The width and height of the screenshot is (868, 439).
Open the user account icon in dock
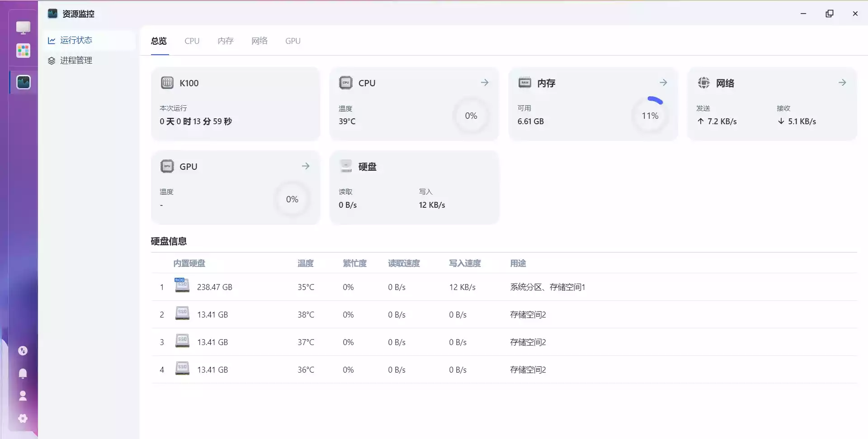pyautogui.click(x=23, y=396)
